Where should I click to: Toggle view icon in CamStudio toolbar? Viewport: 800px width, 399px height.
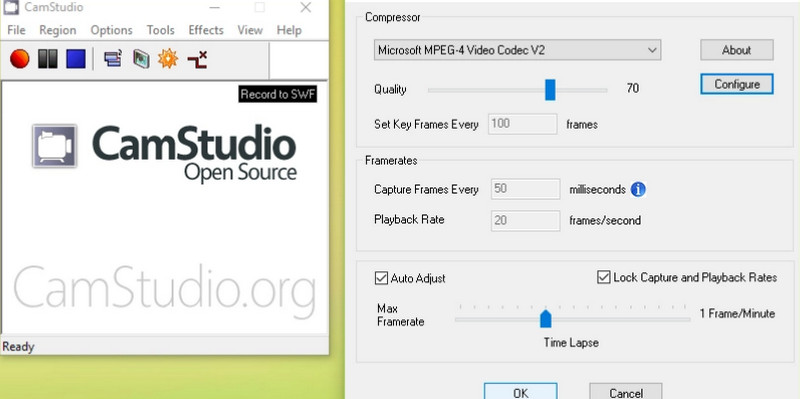(113, 59)
